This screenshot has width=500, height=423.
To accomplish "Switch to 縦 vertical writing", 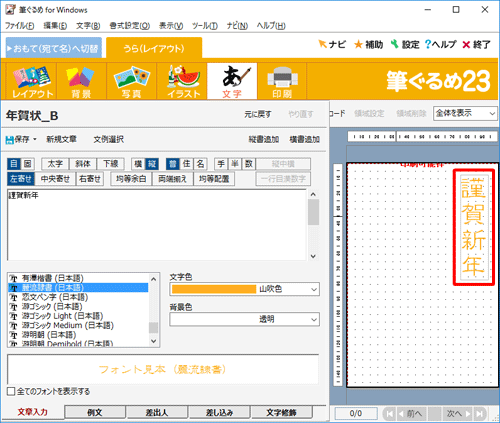I will pos(152,164).
